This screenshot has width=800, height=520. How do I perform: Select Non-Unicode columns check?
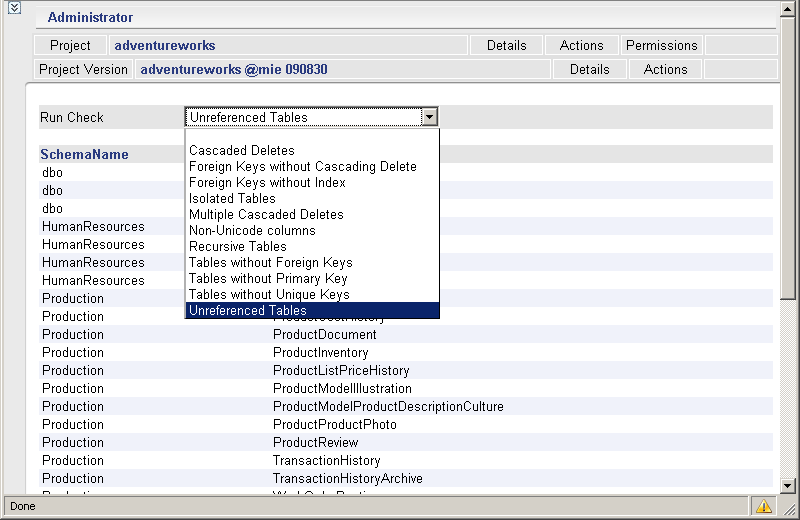pyautogui.click(x=252, y=230)
